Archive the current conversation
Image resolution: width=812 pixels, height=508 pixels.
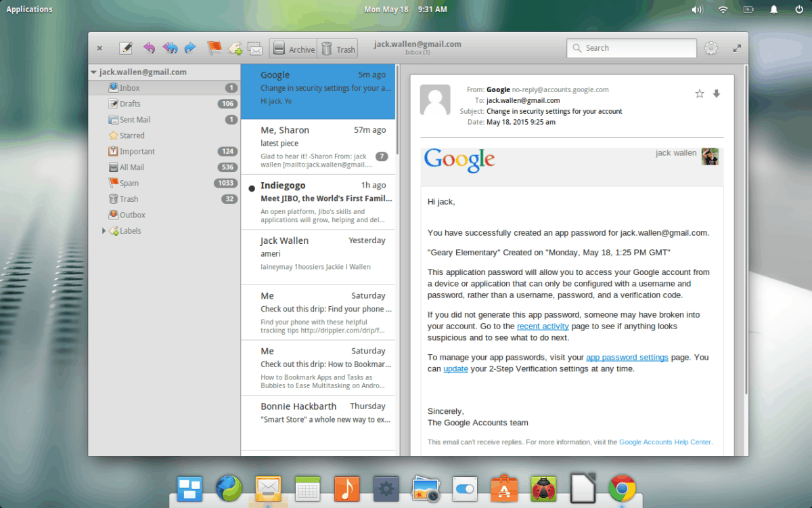click(x=293, y=48)
